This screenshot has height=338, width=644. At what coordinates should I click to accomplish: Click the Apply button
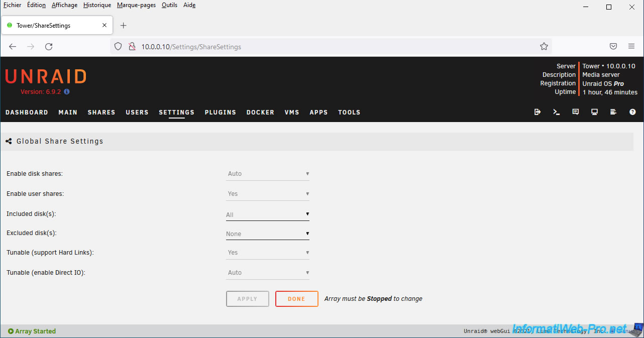coord(247,299)
